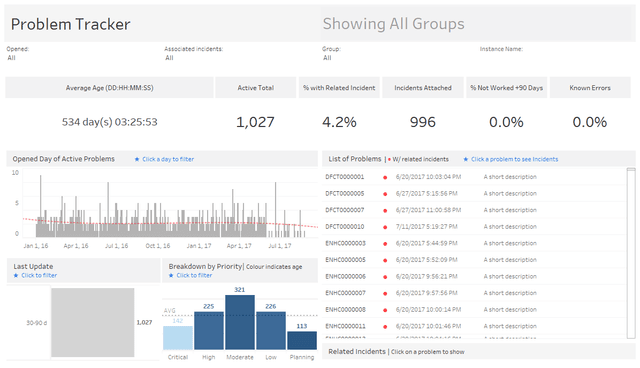640x368 pixels.
Task: Click the Problem Tracker dashboard title
Action: point(71,24)
